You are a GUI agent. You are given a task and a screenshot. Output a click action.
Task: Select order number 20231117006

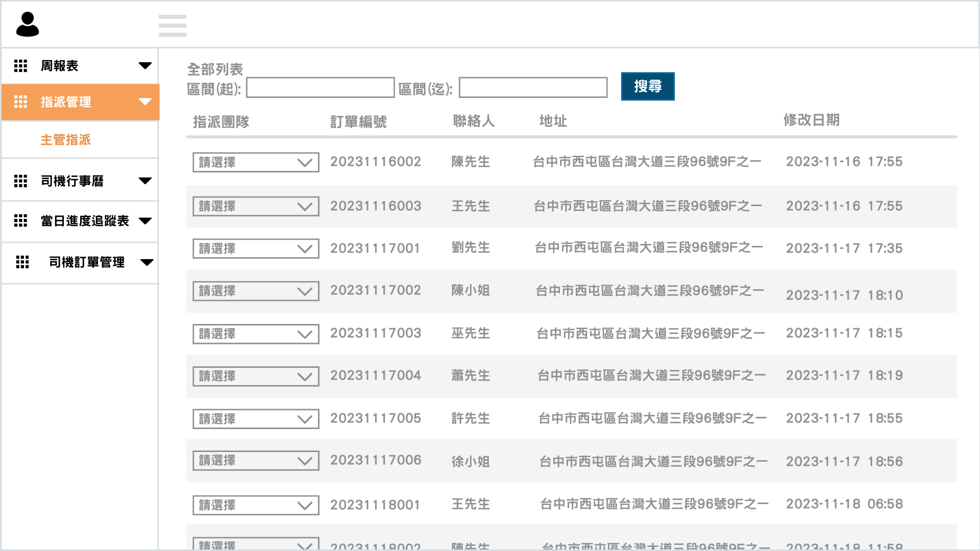[376, 460]
